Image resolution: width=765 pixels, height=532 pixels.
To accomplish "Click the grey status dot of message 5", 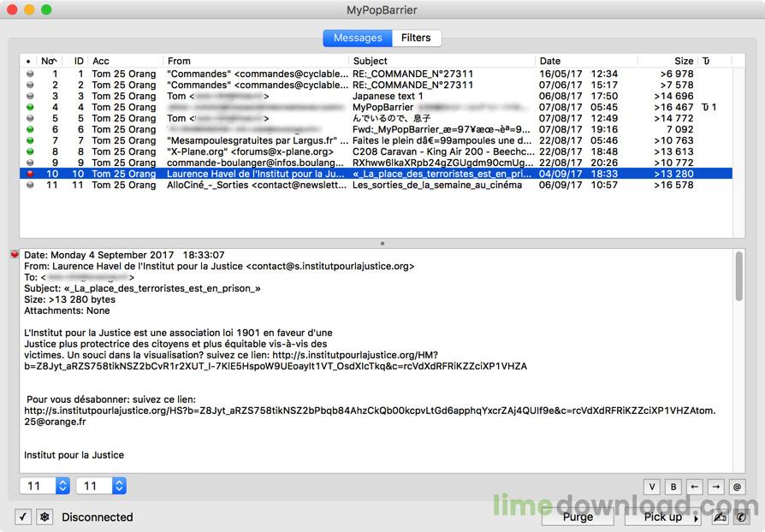I will coord(30,119).
